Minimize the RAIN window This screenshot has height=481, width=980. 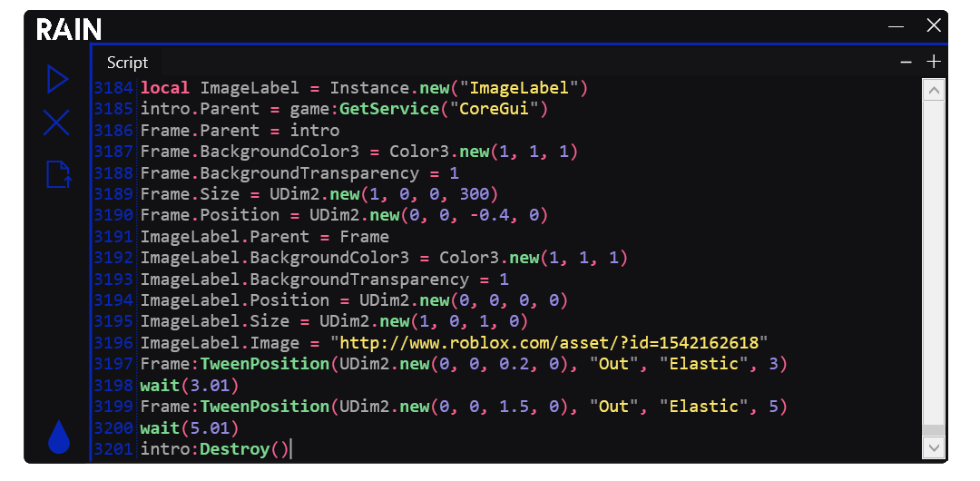(897, 26)
